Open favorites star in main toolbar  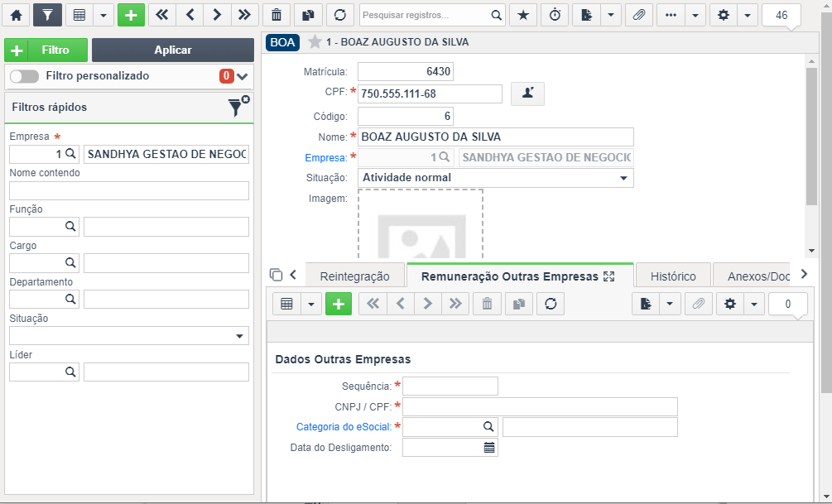(523, 15)
